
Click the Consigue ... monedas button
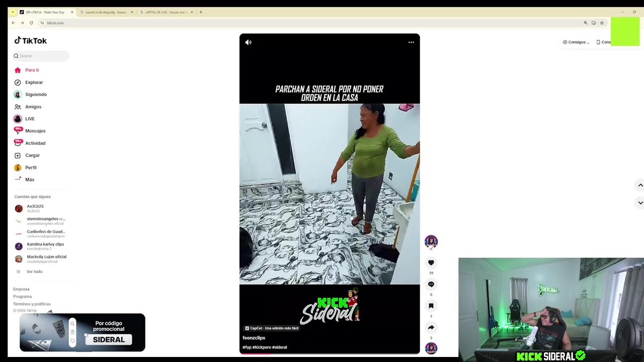(x=576, y=42)
